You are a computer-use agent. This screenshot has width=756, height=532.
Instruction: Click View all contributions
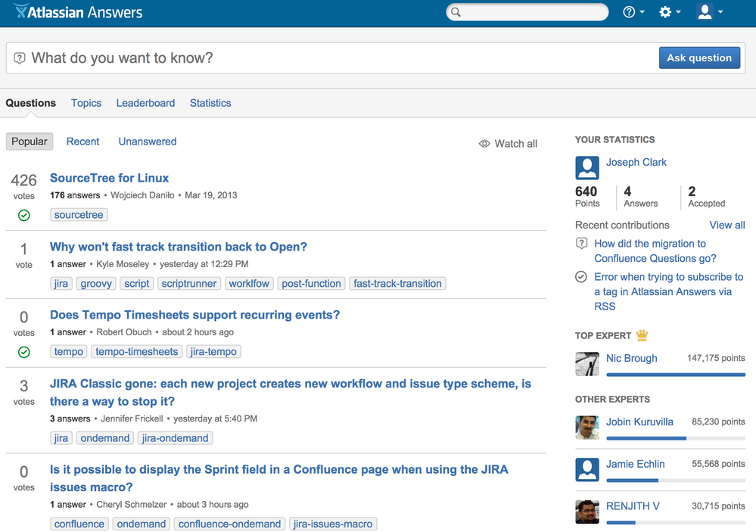point(727,226)
